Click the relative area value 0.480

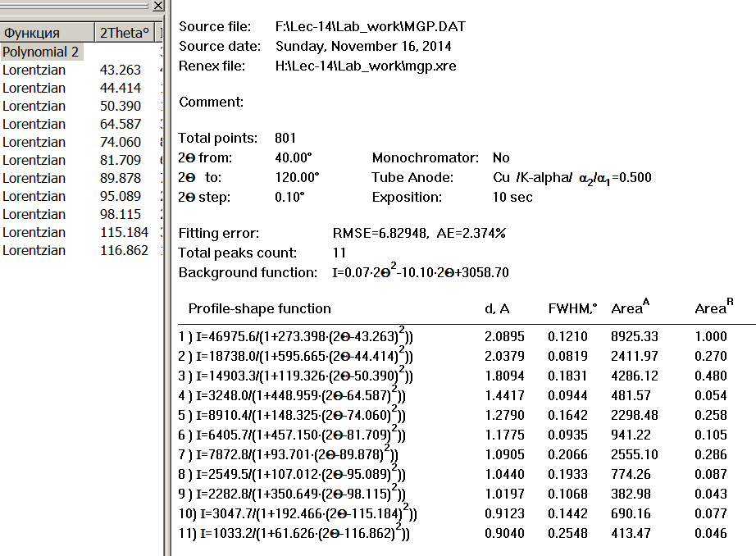pyautogui.click(x=711, y=376)
